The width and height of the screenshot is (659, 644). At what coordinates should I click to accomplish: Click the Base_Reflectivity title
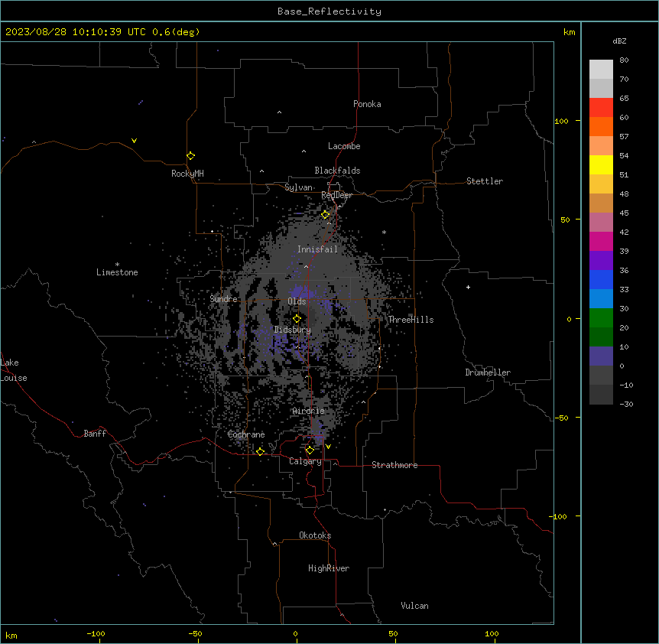[x=329, y=11]
